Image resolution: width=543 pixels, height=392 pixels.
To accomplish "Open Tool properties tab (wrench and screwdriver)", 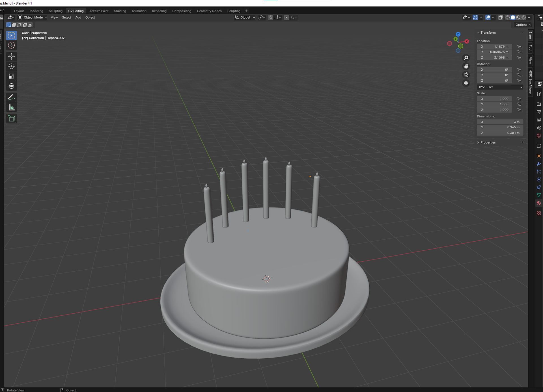I will click(x=539, y=94).
